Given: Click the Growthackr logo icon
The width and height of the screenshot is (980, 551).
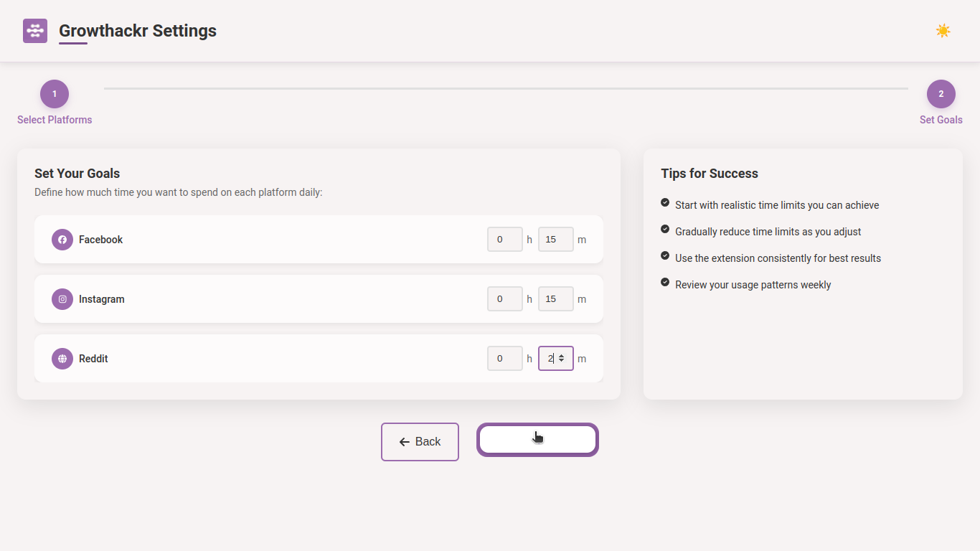Looking at the screenshot, I should [34, 30].
